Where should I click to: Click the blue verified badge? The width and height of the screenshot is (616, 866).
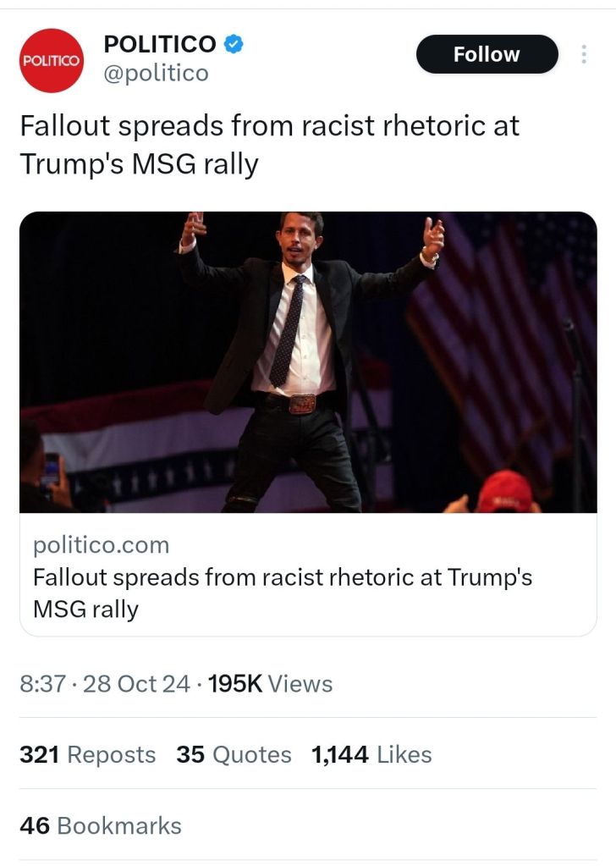pyautogui.click(x=234, y=44)
